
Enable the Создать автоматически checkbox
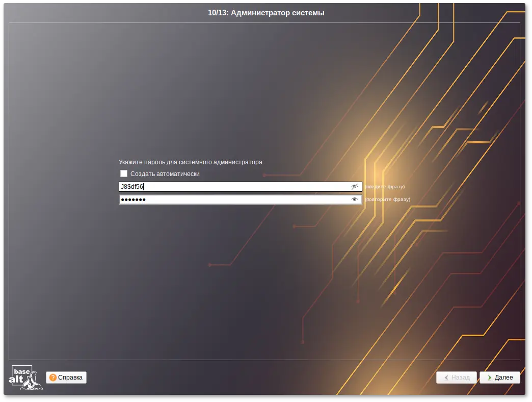(x=124, y=174)
